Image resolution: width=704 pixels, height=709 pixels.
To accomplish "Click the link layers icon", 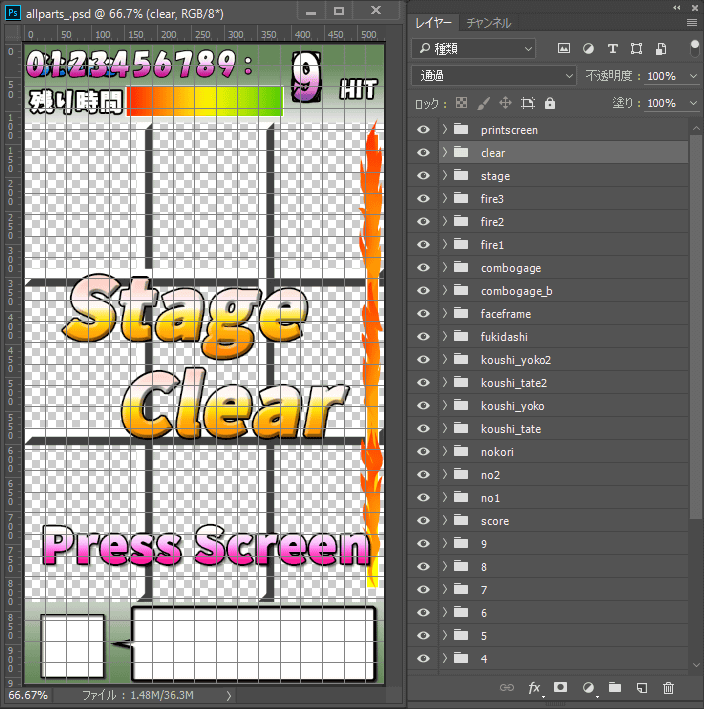I will [x=506, y=688].
